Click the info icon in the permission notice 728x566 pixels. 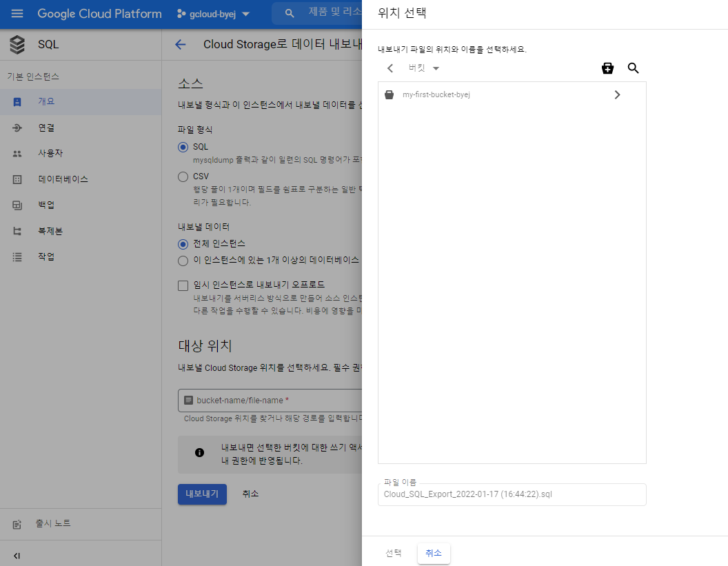tap(200, 452)
